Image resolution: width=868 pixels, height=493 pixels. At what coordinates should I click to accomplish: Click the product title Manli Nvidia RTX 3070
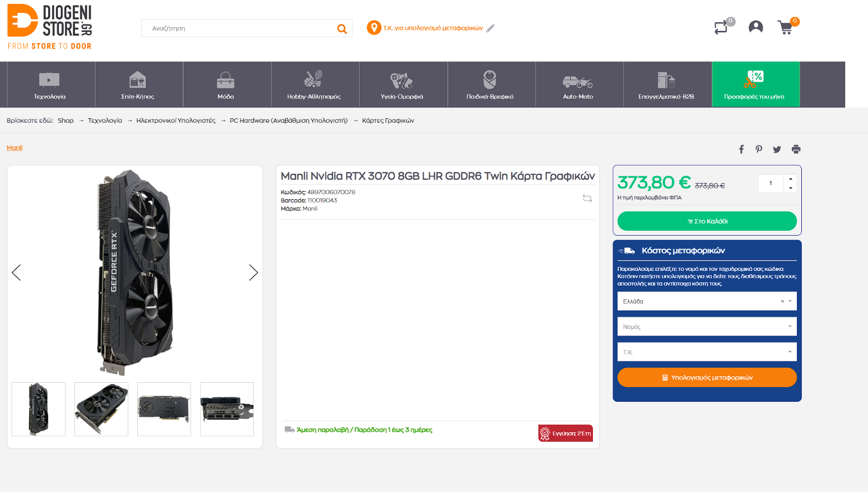click(438, 176)
